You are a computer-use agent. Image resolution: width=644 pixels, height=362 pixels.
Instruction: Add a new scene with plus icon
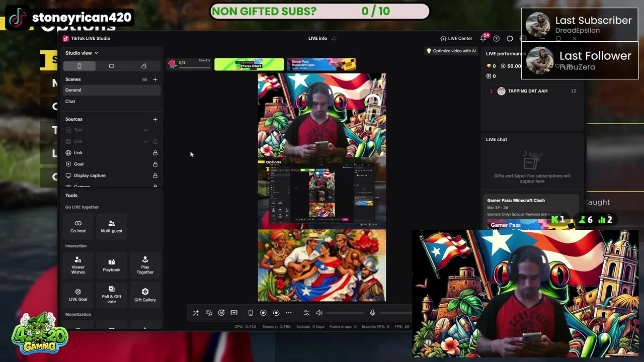coord(155,79)
